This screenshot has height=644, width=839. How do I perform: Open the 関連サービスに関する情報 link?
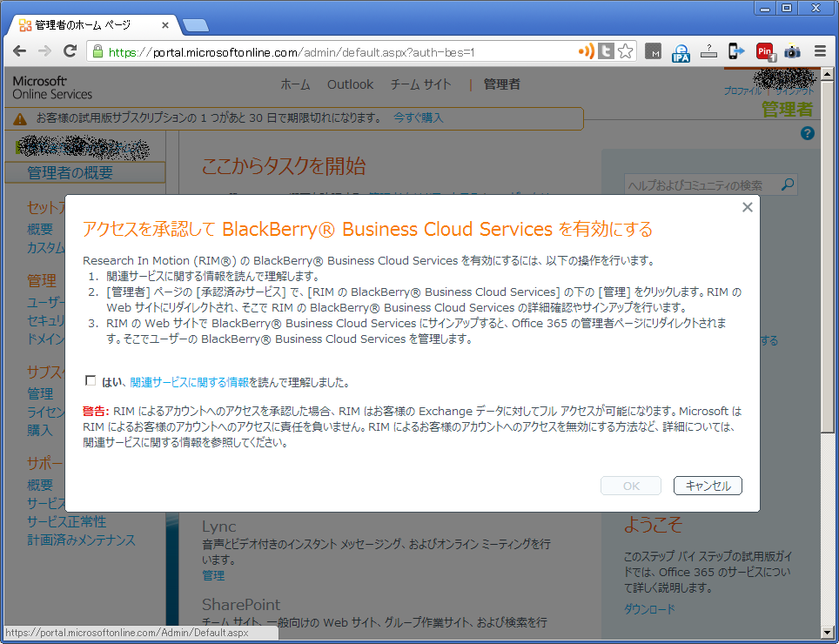(190, 382)
